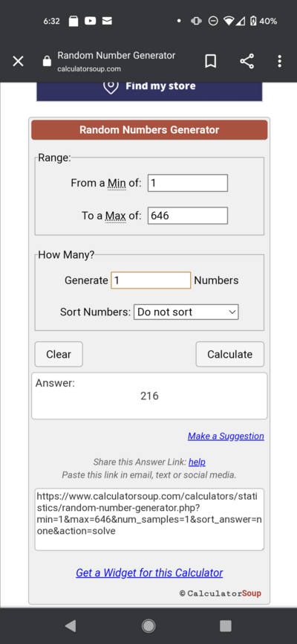
Task: Close the browser tab with X icon
Action: coord(18,62)
